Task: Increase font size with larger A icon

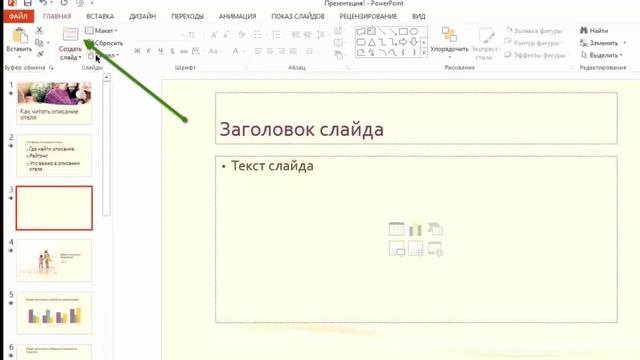Action: tap(214, 35)
